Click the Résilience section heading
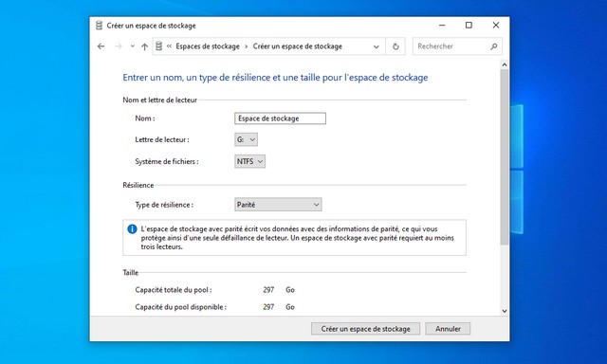Image resolution: width=607 pixels, height=364 pixels. 138,185
